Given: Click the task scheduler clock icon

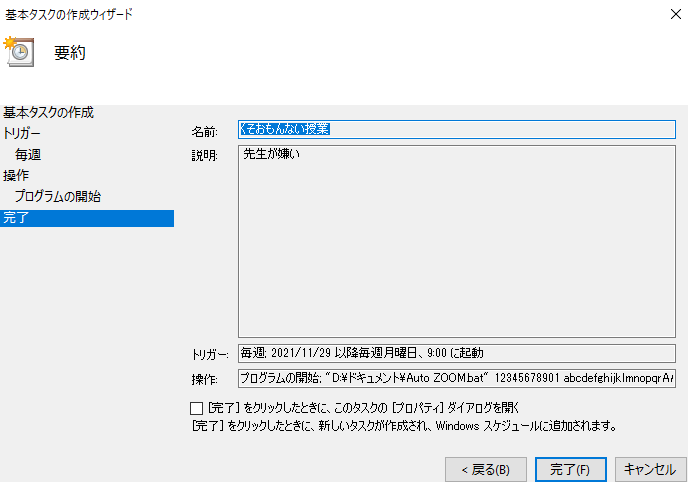Looking at the screenshot, I should (20, 52).
